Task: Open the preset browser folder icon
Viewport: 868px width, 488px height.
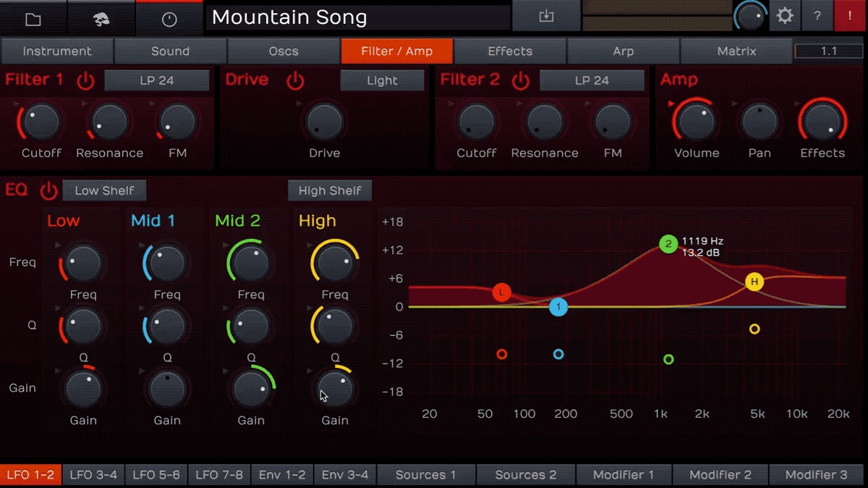Action: coord(33,20)
